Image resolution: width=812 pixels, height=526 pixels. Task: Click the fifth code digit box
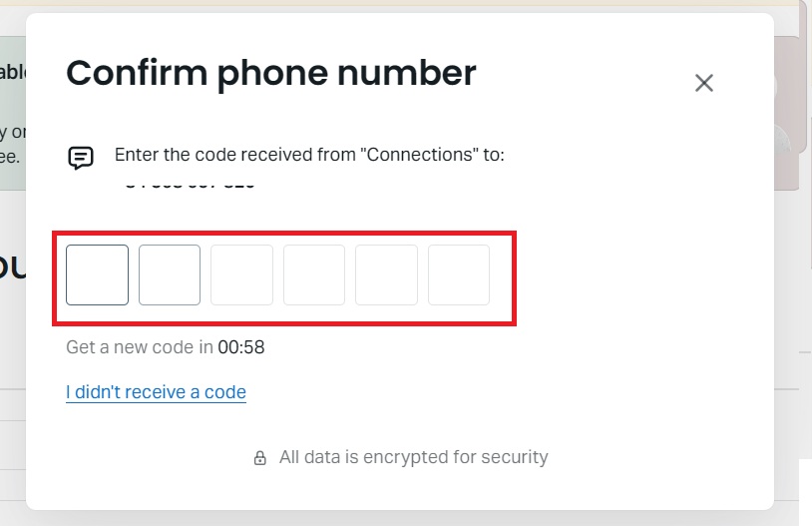point(386,274)
